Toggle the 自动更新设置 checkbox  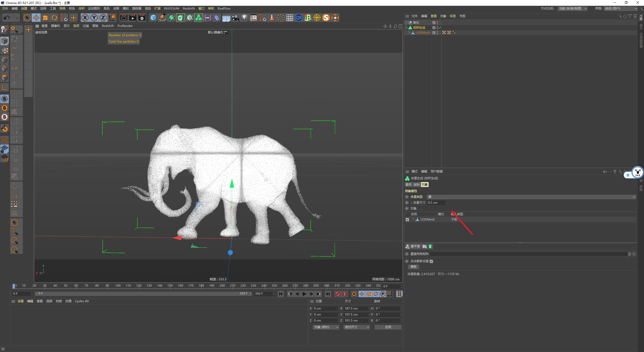pyautogui.click(x=431, y=261)
